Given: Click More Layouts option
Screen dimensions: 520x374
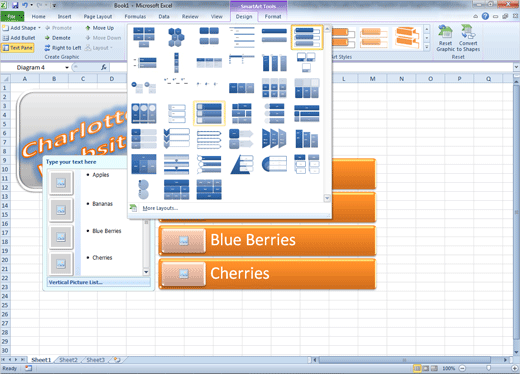Looking at the screenshot, I should [160, 208].
